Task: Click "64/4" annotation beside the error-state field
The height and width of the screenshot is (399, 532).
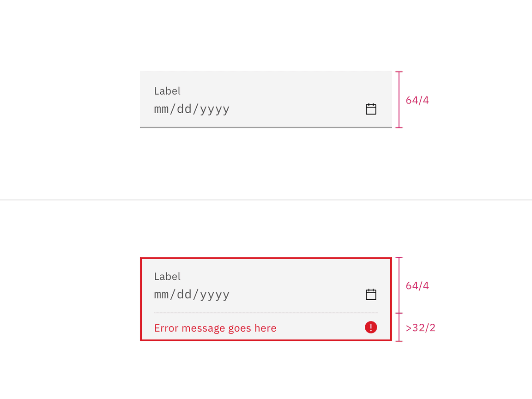Action: click(x=417, y=286)
